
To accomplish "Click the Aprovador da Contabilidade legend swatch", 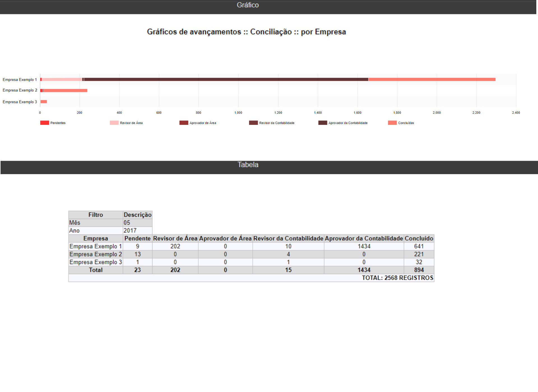I will coord(323,123).
